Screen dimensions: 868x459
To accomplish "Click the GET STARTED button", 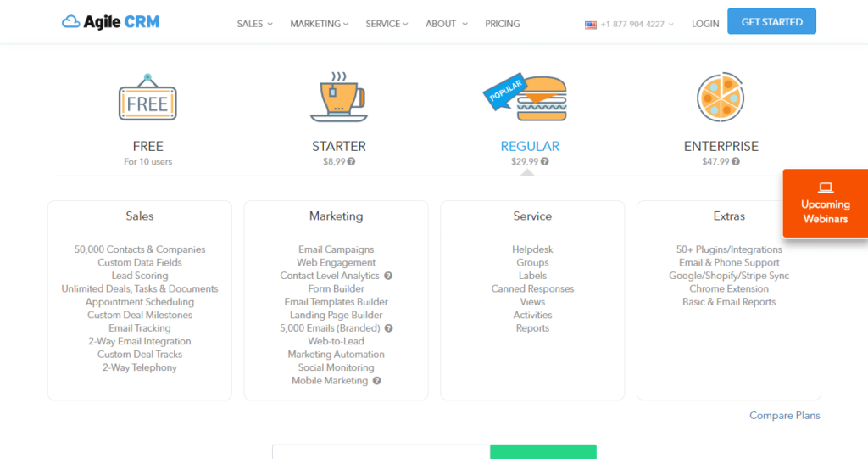I will tap(771, 21).
